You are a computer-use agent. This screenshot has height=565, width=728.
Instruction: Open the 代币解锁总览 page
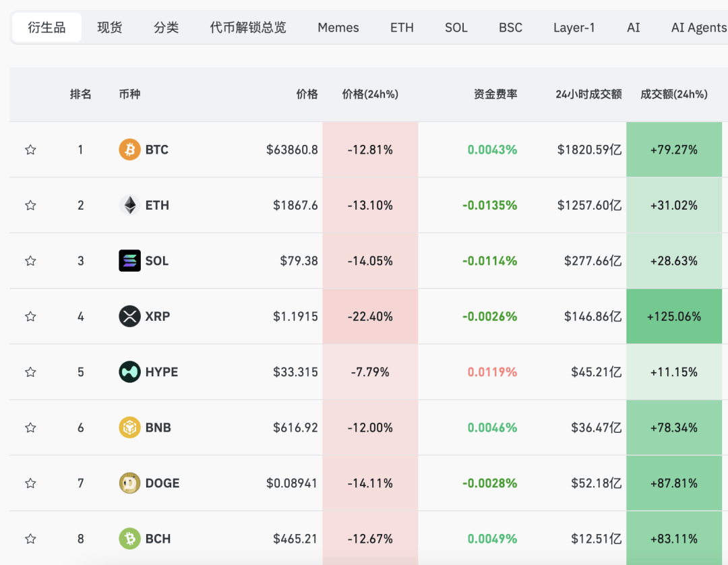pyautogui.click(x=247, y=28)
